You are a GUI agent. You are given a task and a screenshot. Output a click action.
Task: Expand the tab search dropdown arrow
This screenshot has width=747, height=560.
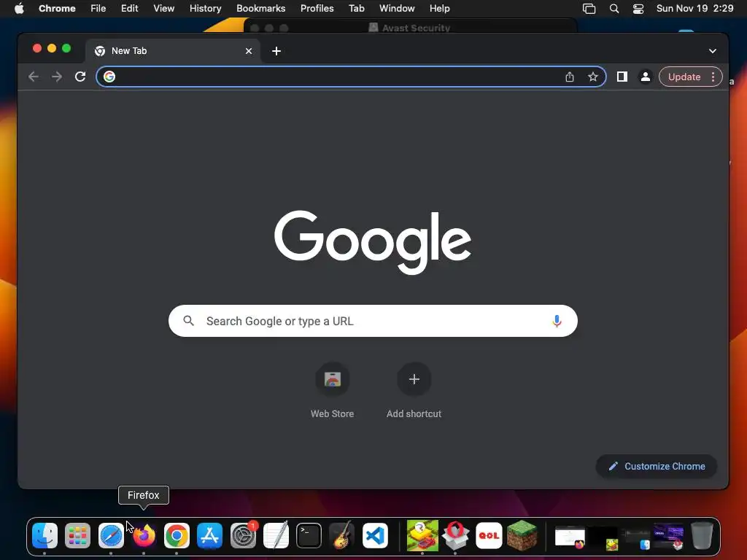coord(712,51)
